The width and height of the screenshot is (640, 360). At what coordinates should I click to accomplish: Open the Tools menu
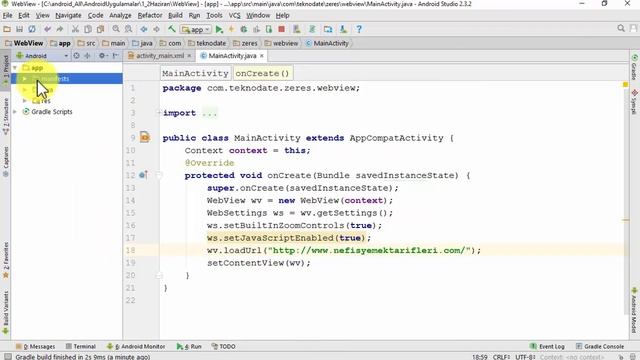point(214,15)
